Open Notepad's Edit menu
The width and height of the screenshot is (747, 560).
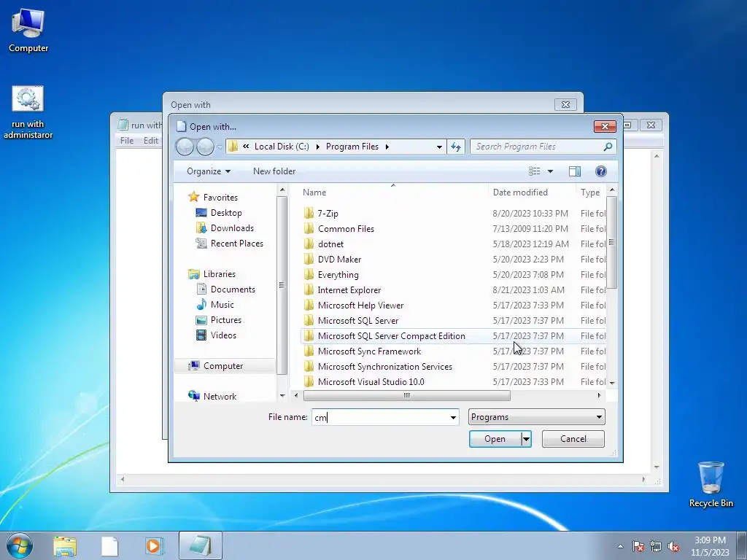[x=150, y=141]
